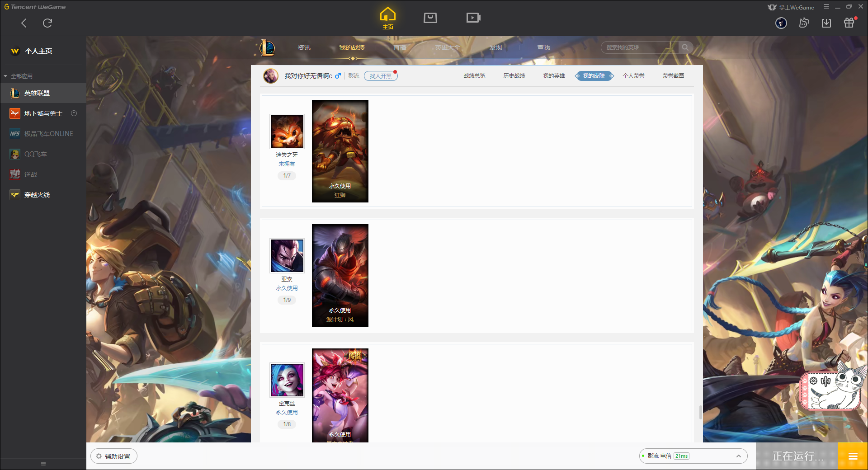The image size is (868, 470).
Task: Open the 狂狮 skin card
Action: point(340,151)
